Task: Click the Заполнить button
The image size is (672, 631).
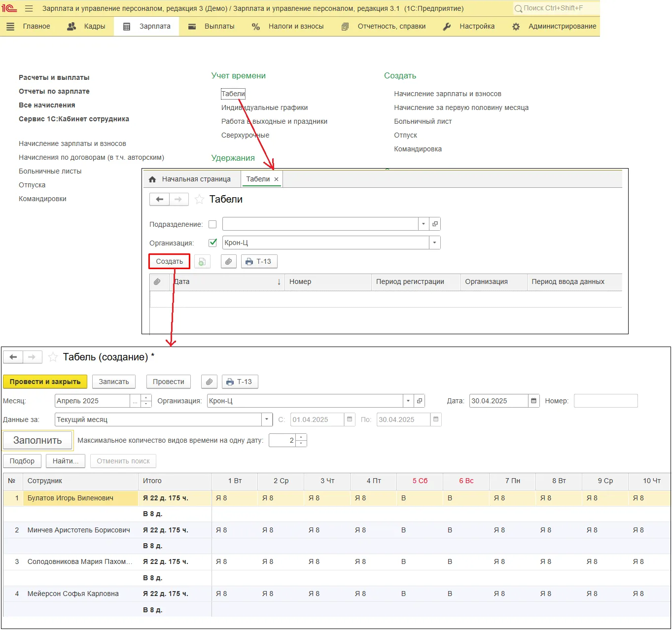Action: [x=37, y=440]
